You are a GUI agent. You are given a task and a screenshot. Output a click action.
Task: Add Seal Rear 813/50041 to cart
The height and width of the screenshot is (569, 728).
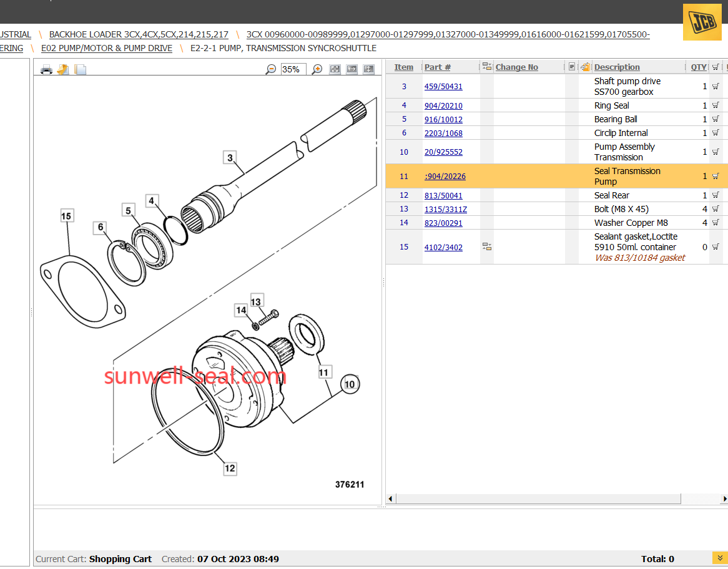click(x=716, y=195)
